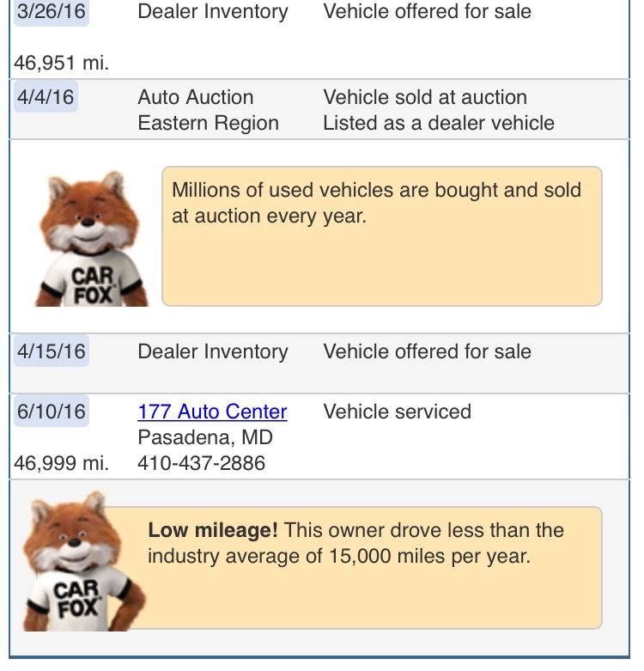
Task: Open the 177 Auto Center link
Action: (212, 412)
